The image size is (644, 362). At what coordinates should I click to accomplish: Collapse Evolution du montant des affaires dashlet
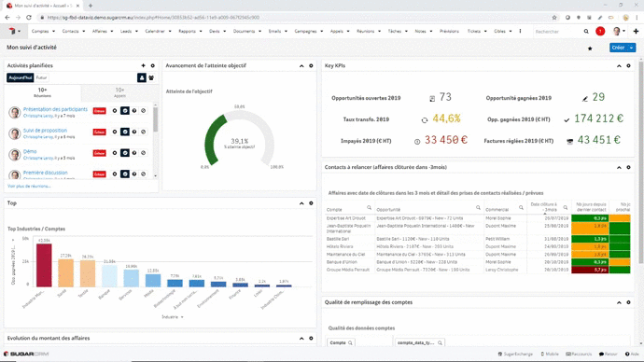coord(301,338)
